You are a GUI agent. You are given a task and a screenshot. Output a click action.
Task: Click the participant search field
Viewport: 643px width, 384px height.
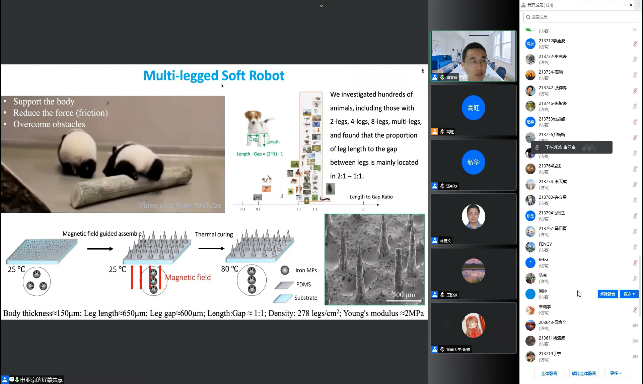(x=579, y=17)
